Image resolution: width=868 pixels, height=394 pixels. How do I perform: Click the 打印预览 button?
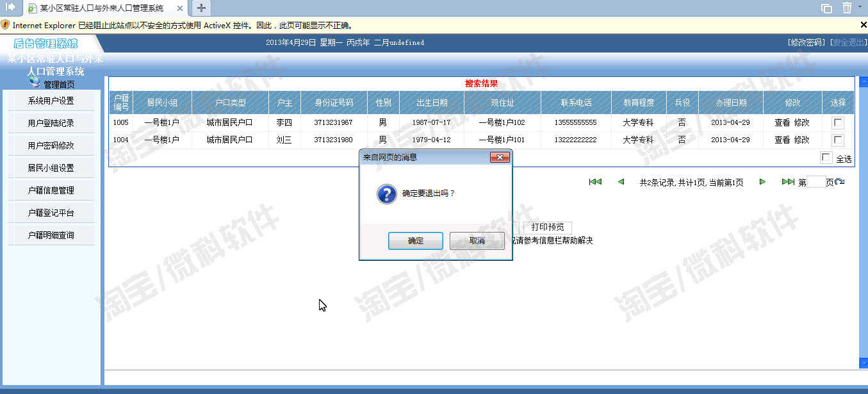click(x=547, y=227)
